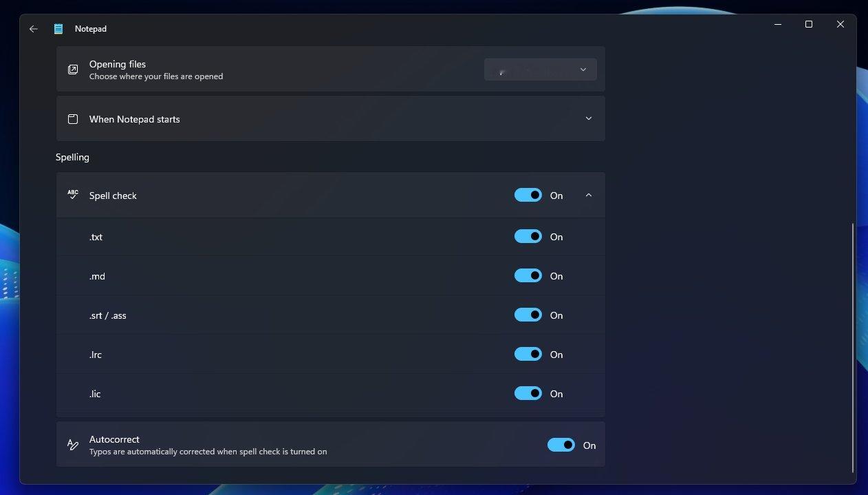868x495 pixels.
Task: Click the Notepad app icon in title bar
Action: (x=58, y=29)
